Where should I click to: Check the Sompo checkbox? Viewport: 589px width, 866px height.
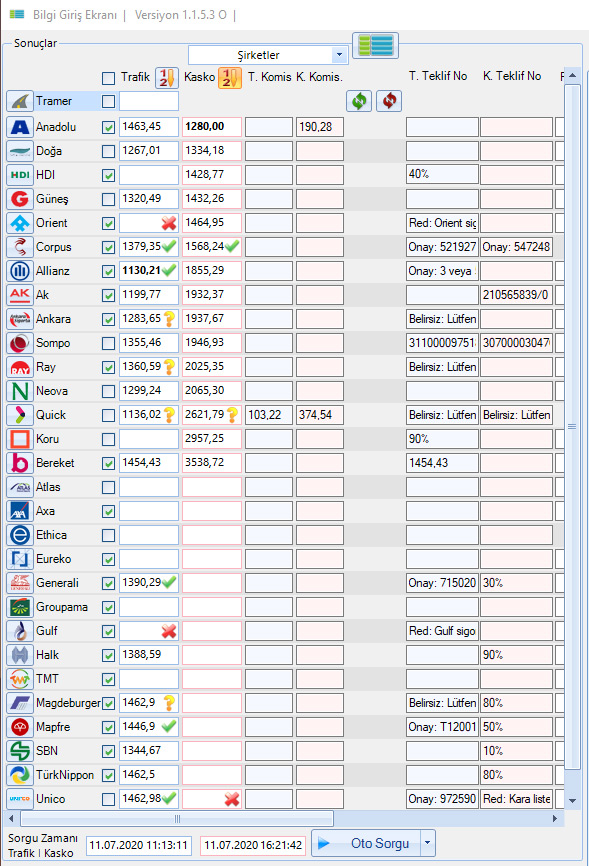(x=108, y=344)
